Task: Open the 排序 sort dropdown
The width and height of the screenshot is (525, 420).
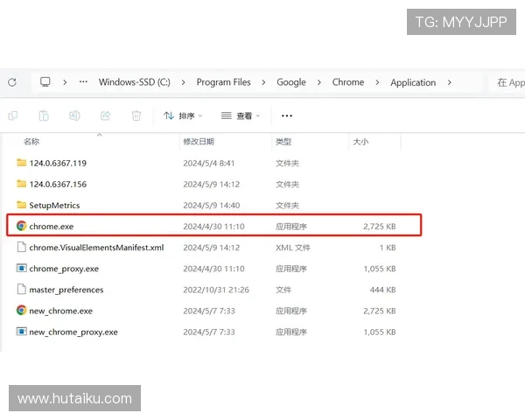Action: coord(183,115)
